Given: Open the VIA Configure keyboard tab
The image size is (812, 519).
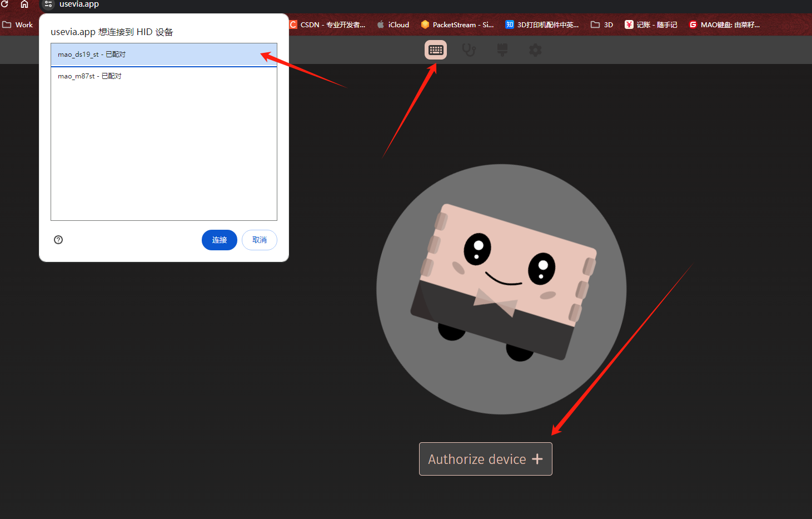Looking at the screenshot, I should (436, 50).
